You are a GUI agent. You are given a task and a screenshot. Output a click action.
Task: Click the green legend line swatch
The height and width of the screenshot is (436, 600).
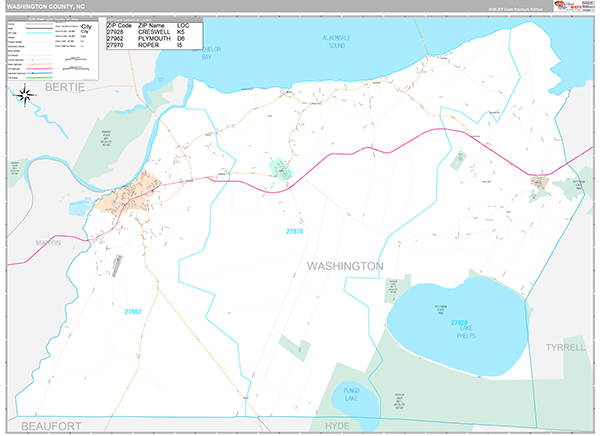point(39,78)
